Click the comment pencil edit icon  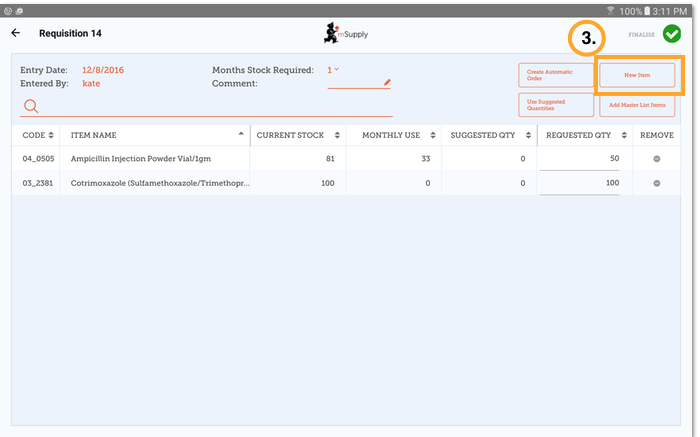[387, 83]
